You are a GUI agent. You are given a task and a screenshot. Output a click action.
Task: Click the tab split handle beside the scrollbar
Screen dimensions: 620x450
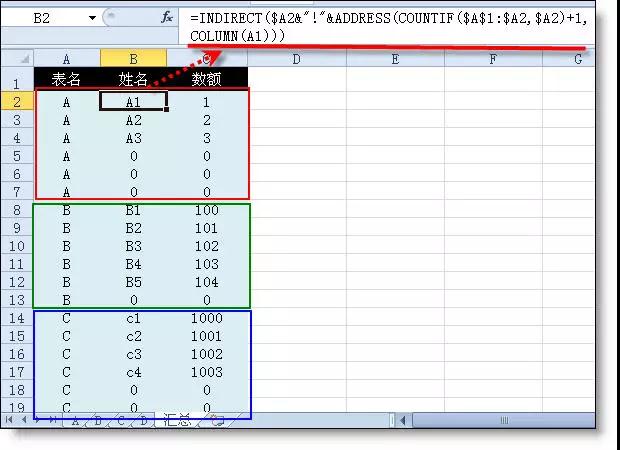[x=392, y=420]
